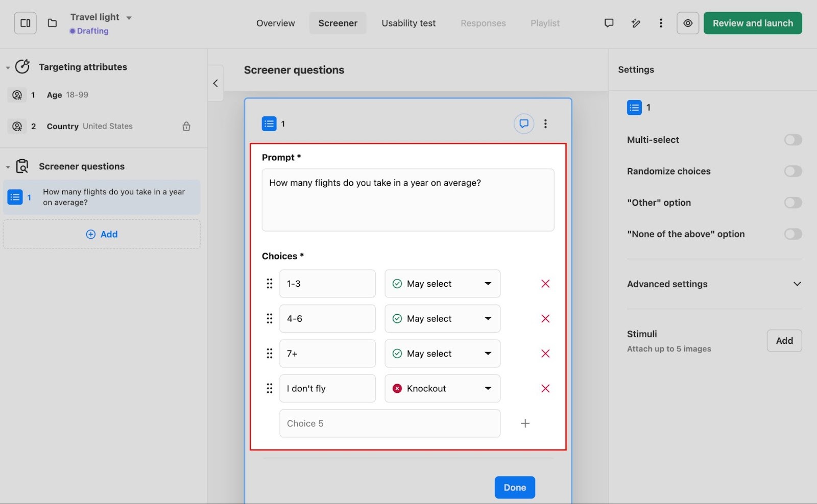
Task: Open the comments icon in top bar
Action: [609, 23]
